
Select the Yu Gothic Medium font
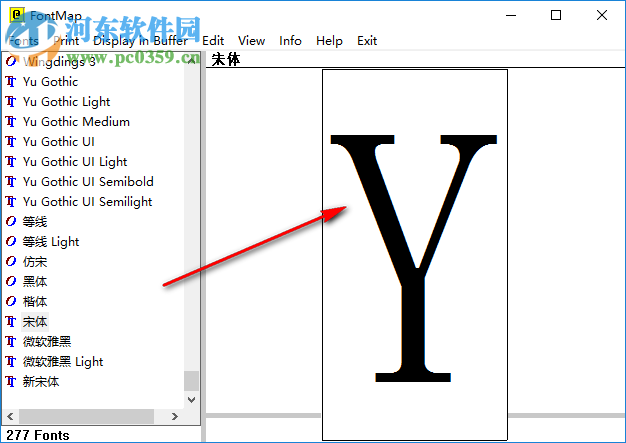pyautogui.click(x=76, y=121)
